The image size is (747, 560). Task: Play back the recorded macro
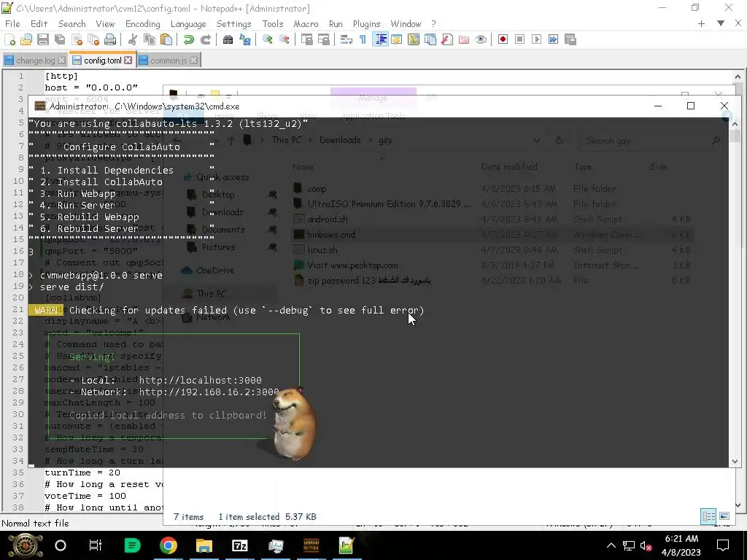pyautogui.click(x=536, y=39)
